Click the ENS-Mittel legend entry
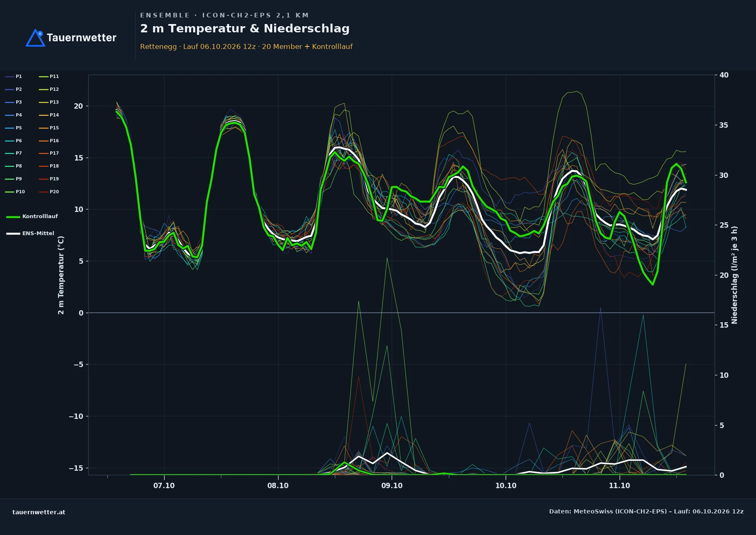 30,233
